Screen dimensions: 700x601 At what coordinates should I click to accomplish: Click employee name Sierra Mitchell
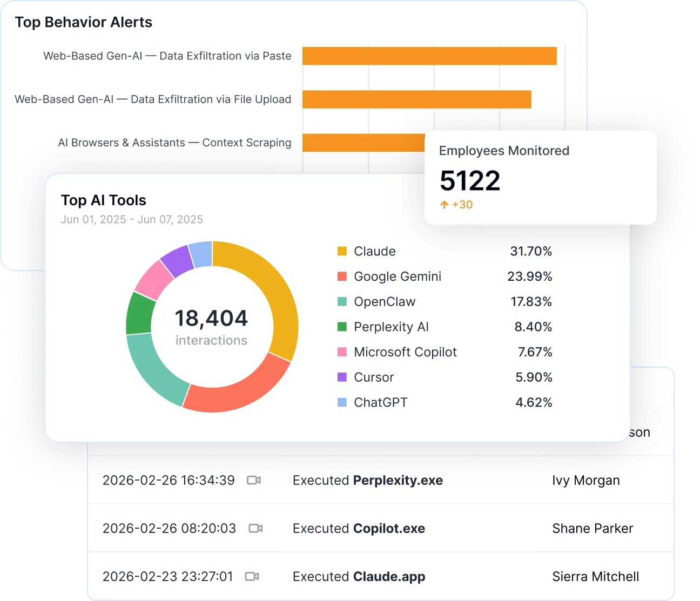pos(595,576)
